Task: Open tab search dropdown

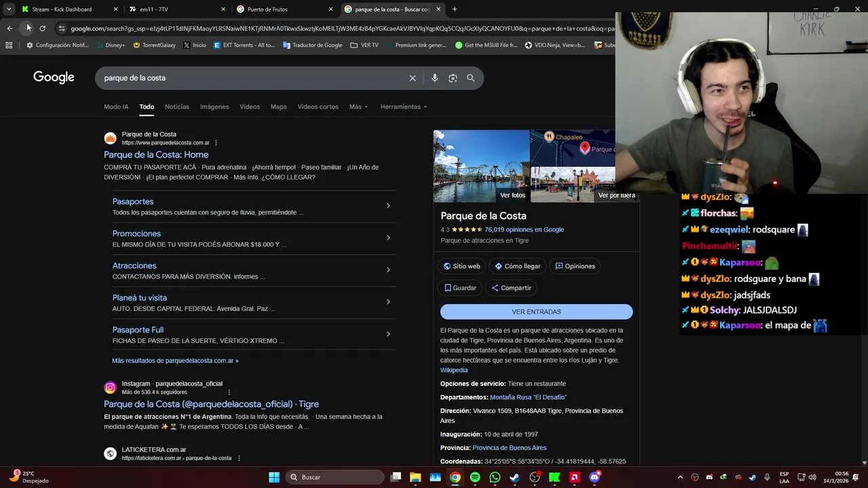Action: (9, 9)
